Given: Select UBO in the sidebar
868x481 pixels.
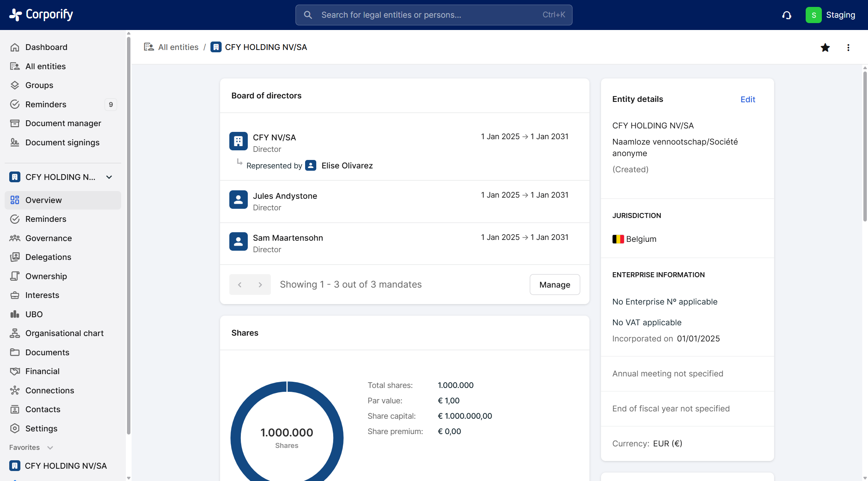Looking at the screenshot, I should click(x=34, y=314).
